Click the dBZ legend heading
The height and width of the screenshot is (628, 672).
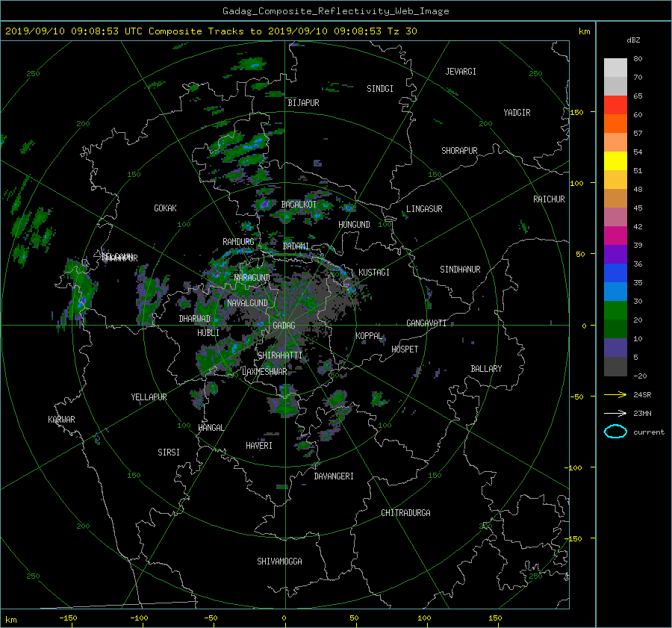click(633, 40)
